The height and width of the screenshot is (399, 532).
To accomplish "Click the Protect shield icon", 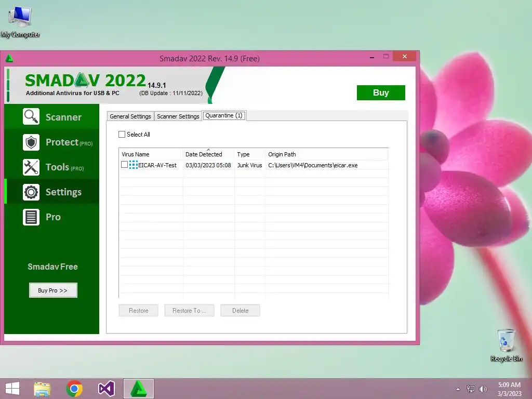I will pyautogui.click(x=31, y=142).
